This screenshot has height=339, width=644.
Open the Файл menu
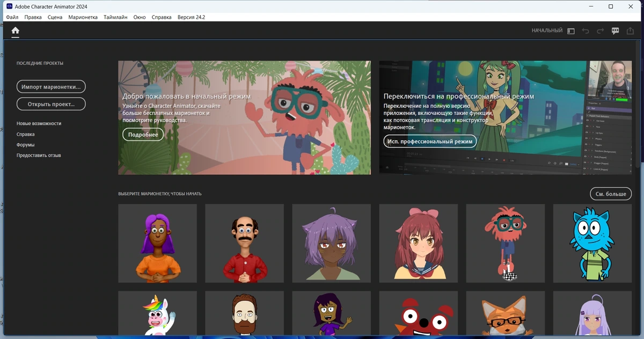[12, 17]
